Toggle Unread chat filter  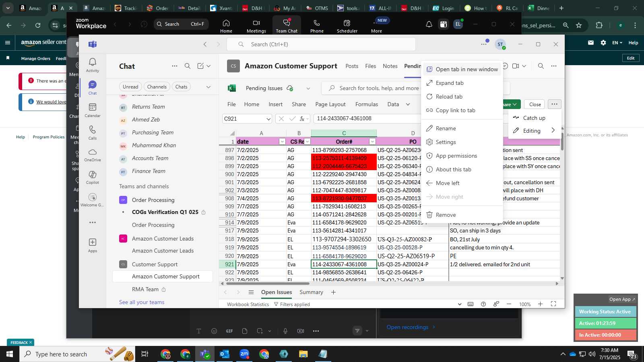(x=130, y=87)
